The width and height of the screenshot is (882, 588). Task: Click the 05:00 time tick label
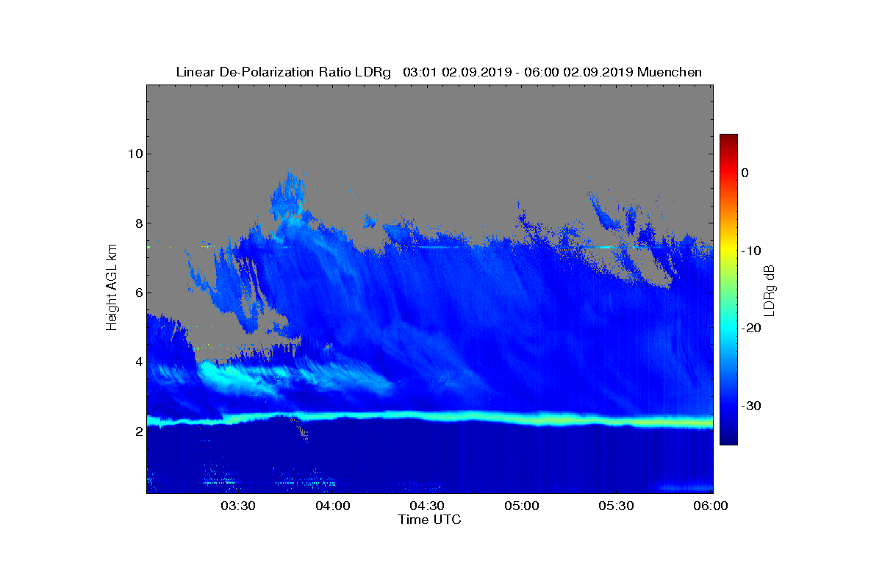[x=522, y=506]
